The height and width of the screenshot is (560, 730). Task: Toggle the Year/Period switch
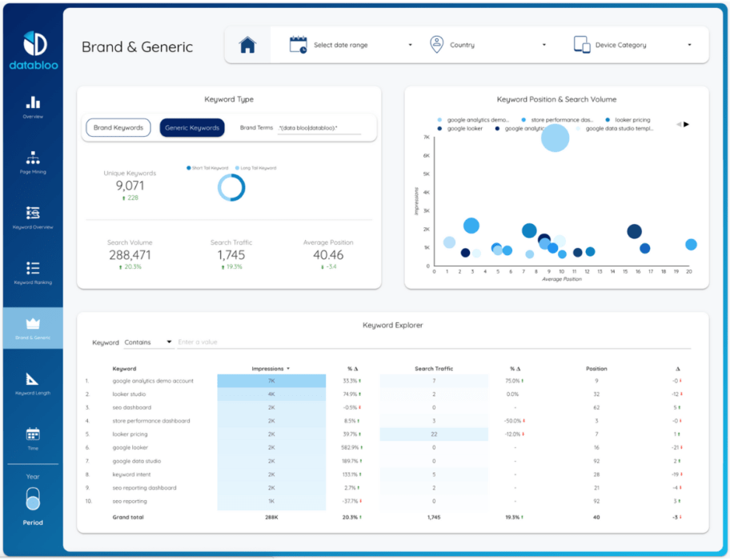pyautogui.click(x=33, y=498)
